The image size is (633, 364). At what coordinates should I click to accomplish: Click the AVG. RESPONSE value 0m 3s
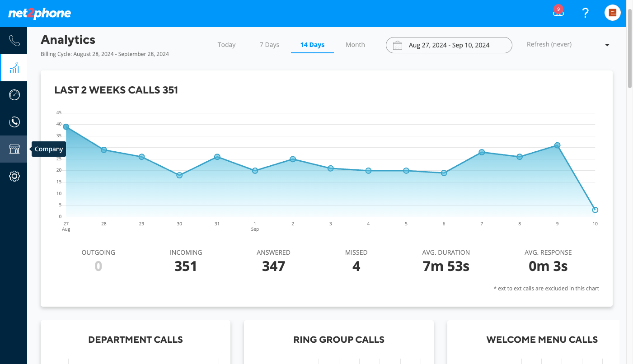548,266
